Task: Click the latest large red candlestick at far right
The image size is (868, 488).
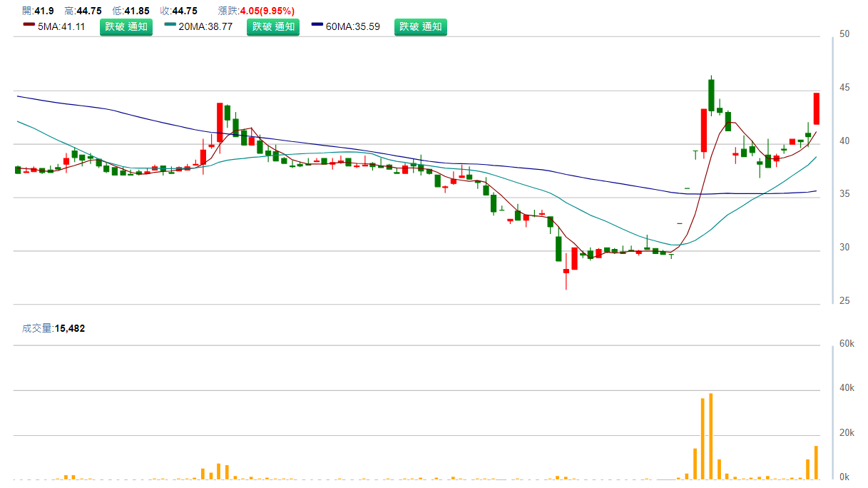Action: [x=816, y=109]
